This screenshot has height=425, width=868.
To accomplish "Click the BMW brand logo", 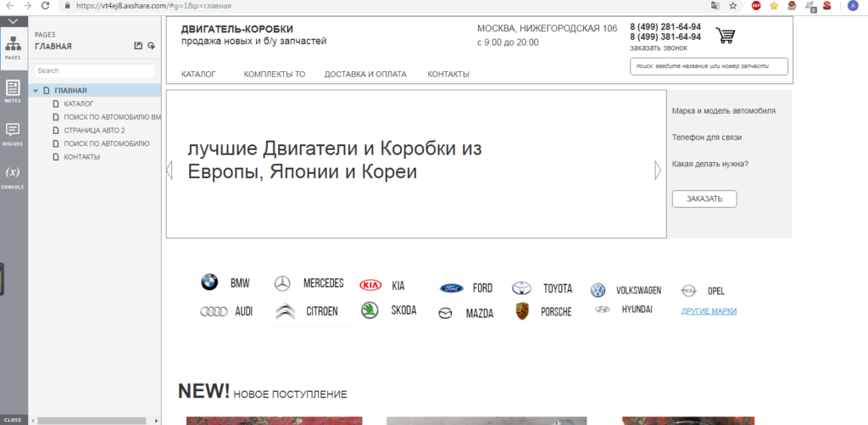I will pos(209,282).
